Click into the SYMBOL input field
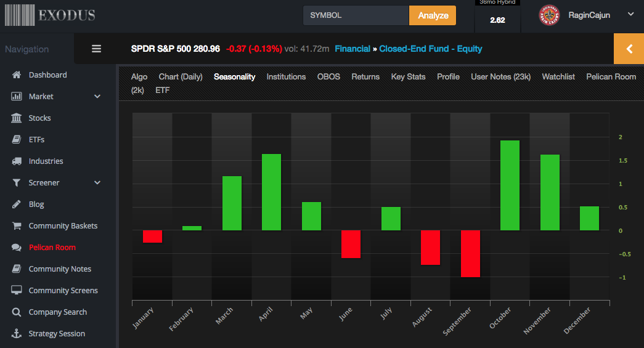The height and width of the screenshot is (348, 644). point(356,15)
